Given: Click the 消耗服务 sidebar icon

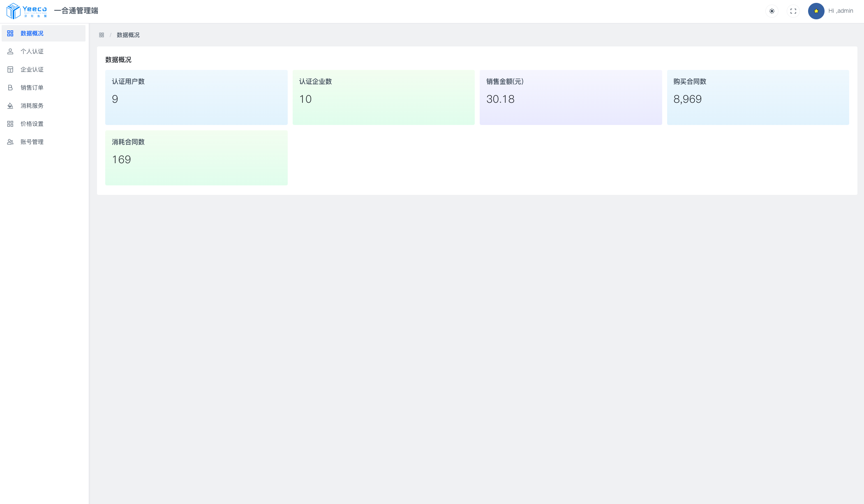Looking at the screenshot, I should click(x=10, y=106).
